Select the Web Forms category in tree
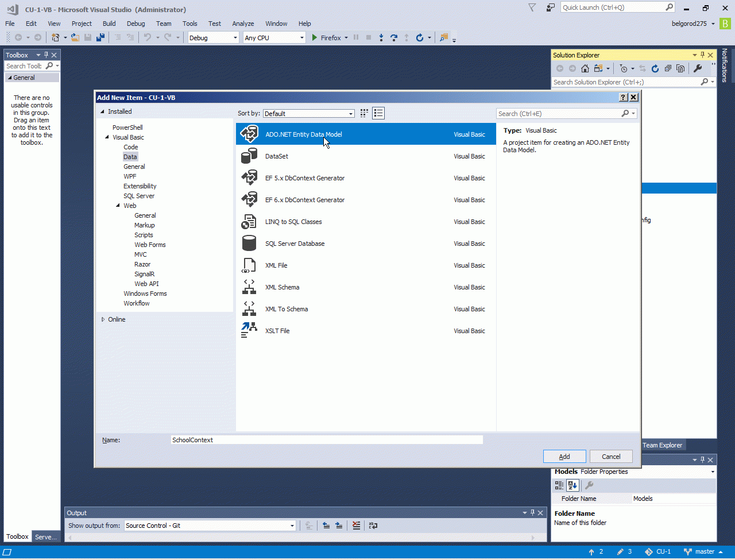The image size is (735, 560). pyautogui.click(x=150, y=245)
